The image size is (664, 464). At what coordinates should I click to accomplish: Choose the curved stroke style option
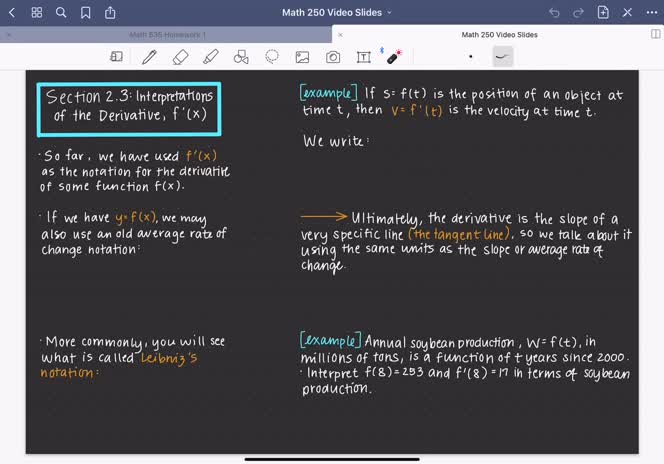click(503, 57)
